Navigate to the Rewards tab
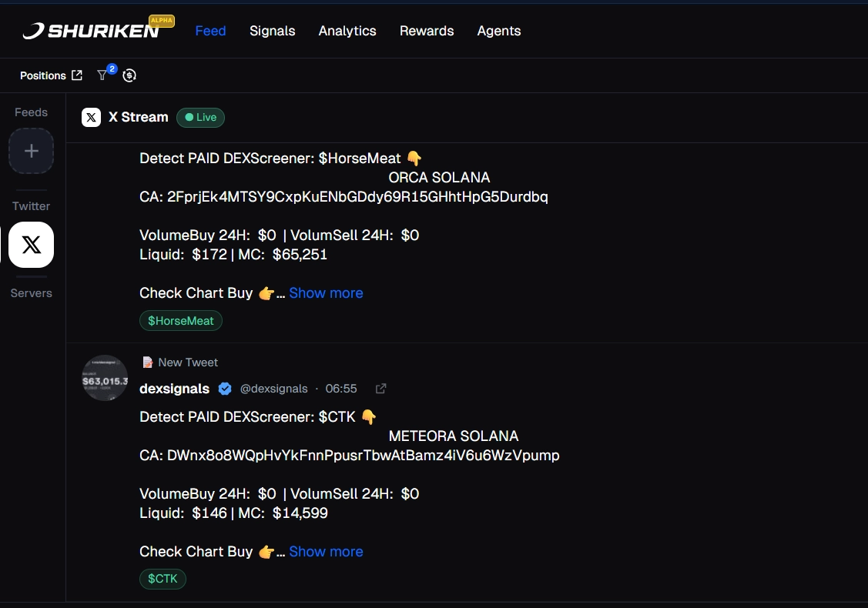This screenshot has width=868, height=608. coord(427,31)
